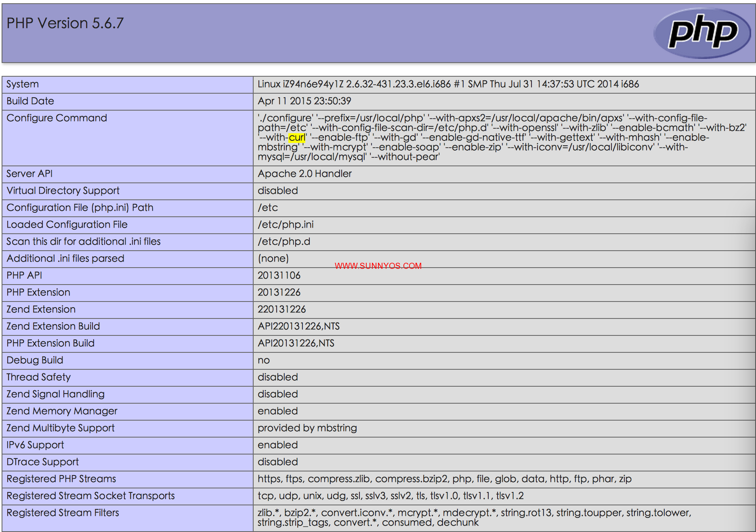Viewport: 756px width, 532px height.
Task: Click the https, ftps streams list value
Action: 445,479
